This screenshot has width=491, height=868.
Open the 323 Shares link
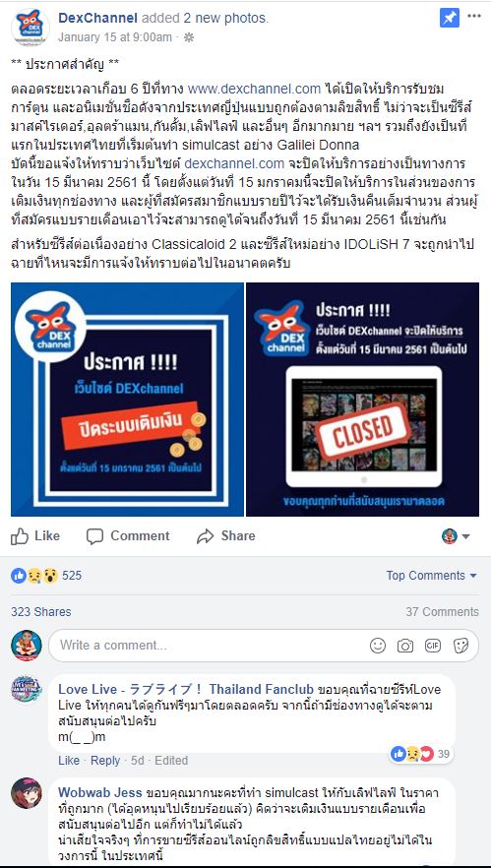click(x=41, y=612)
